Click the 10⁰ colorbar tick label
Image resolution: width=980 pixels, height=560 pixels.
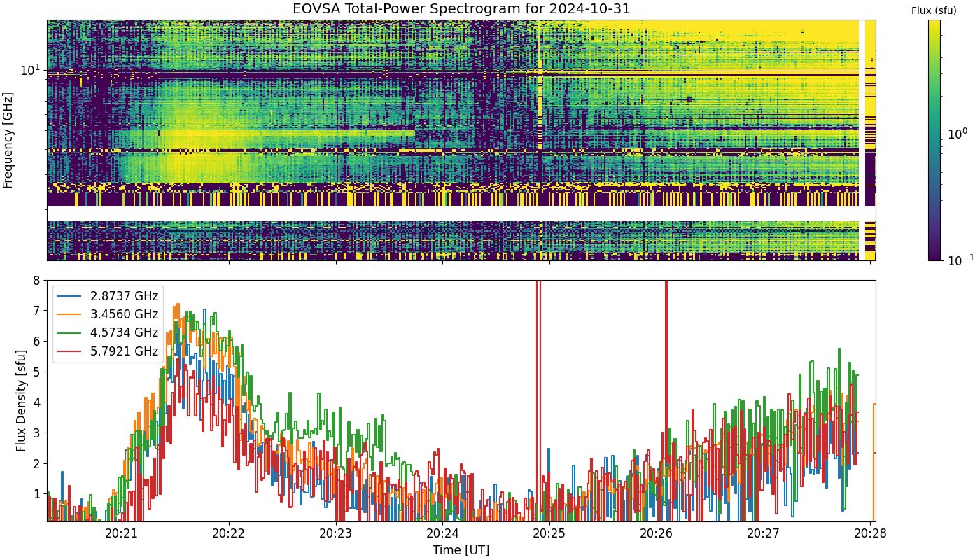[957, 132]
